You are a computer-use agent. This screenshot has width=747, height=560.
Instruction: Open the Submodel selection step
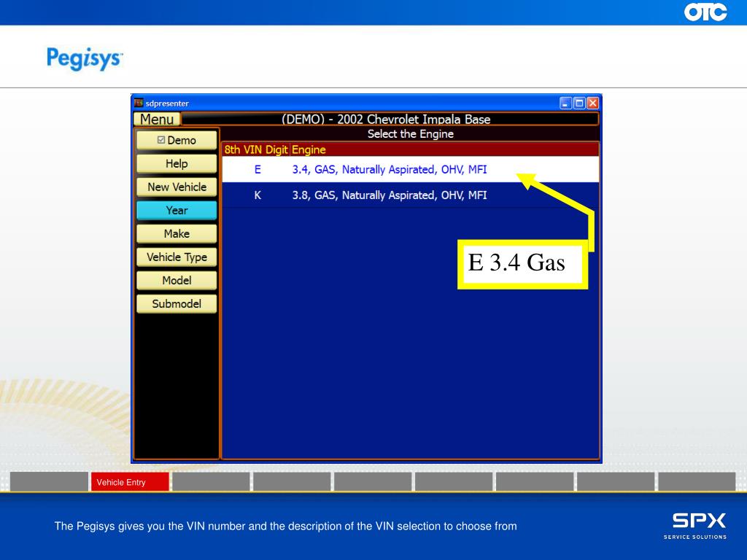177,304
